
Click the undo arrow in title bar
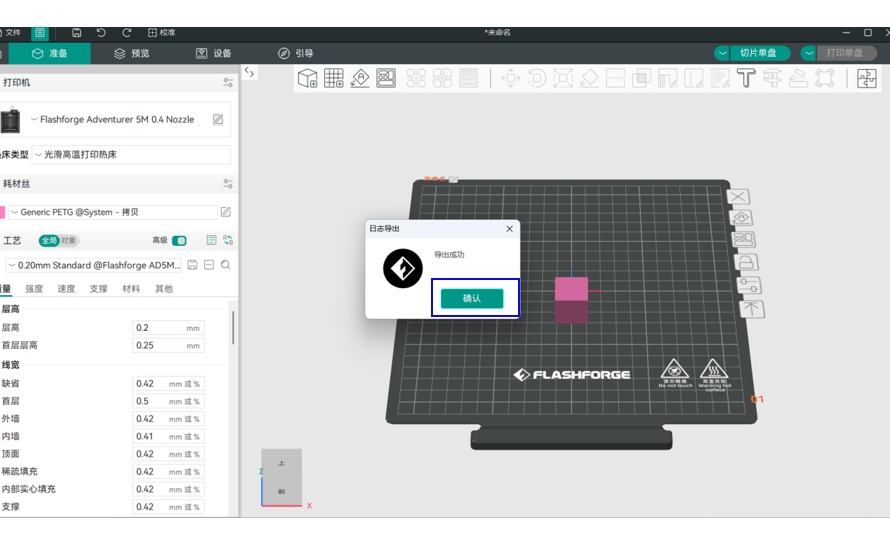(x=101, y=32)
